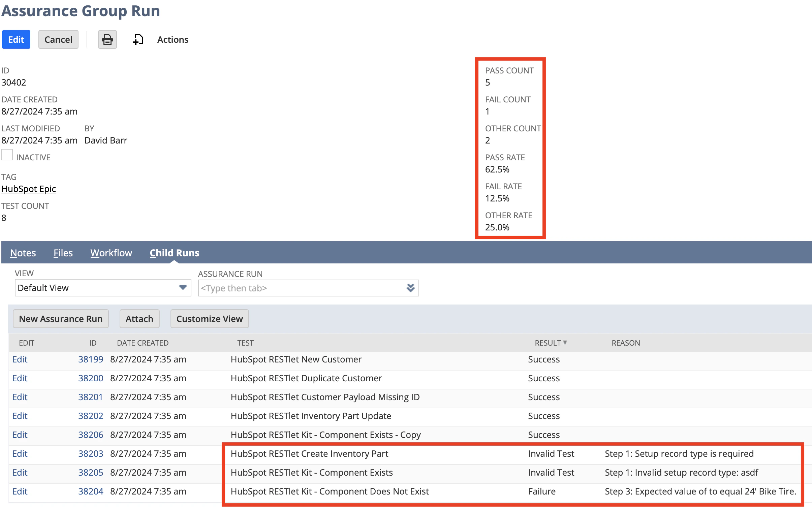Click the Assurance Run text field

tap(302, 288)
